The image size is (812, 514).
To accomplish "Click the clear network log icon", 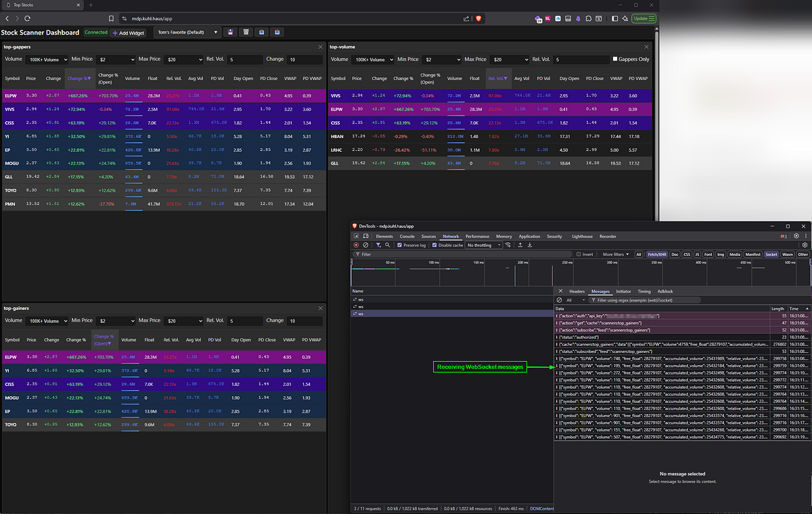I will click(x=365, y=245).
